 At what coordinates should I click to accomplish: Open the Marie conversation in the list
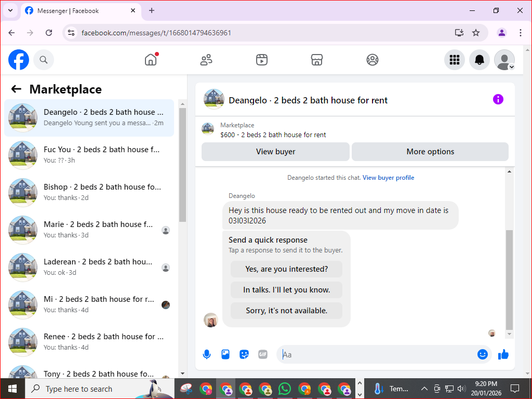point(89,230)
